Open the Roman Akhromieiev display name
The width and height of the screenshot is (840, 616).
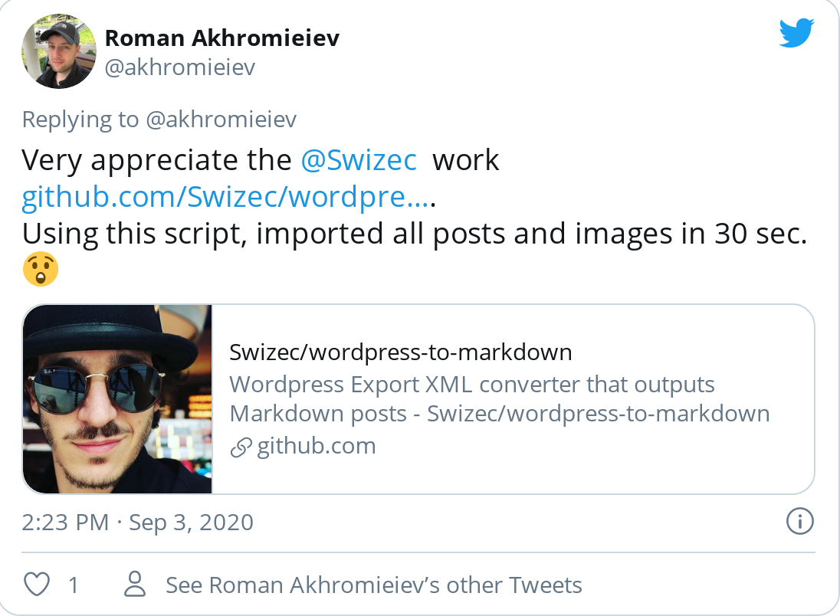click(221, 38)
